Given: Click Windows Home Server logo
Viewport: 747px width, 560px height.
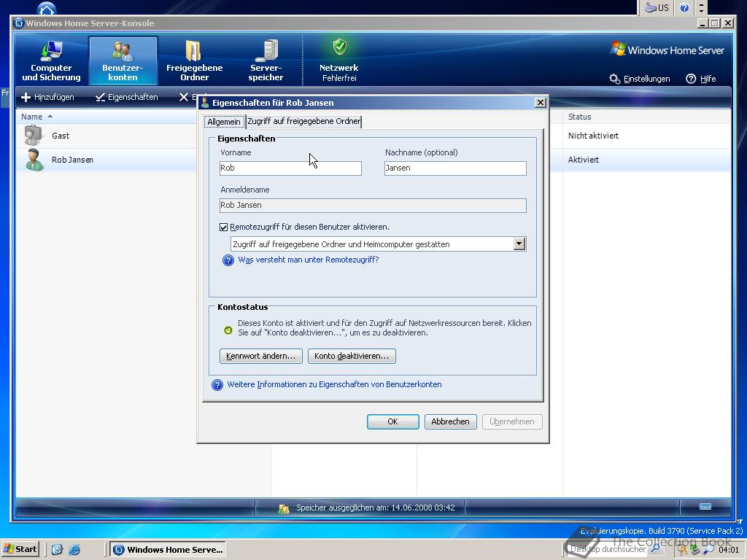Looking at the screenshot, I should 667,50.
